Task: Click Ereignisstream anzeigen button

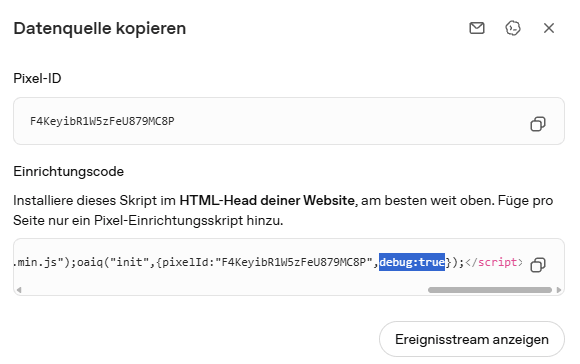Action: coord(472,339)
